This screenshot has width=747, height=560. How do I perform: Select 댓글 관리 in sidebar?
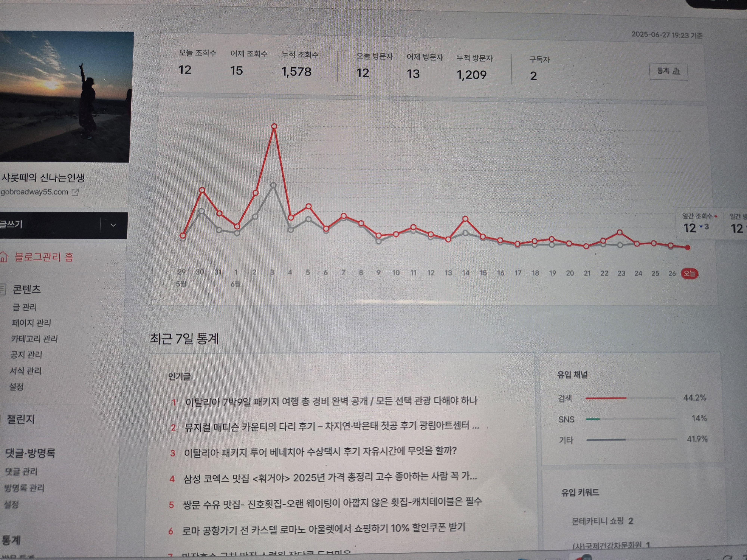(x=21, y=472)
